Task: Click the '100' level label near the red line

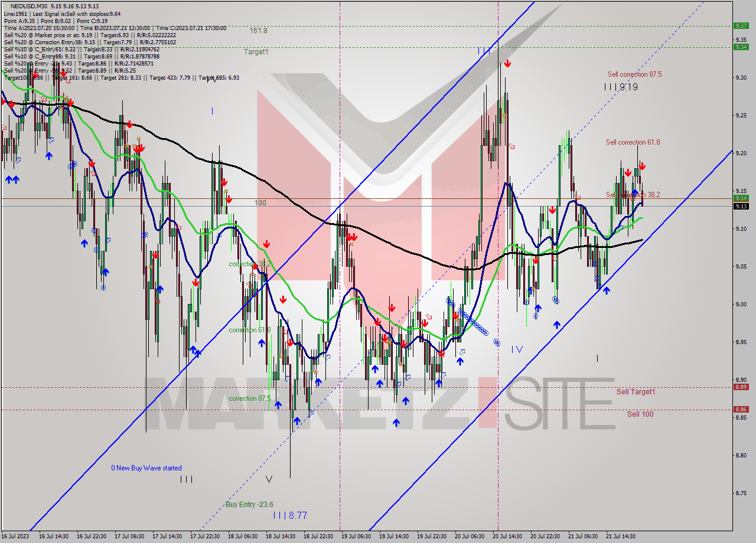Action: (260, 203)
